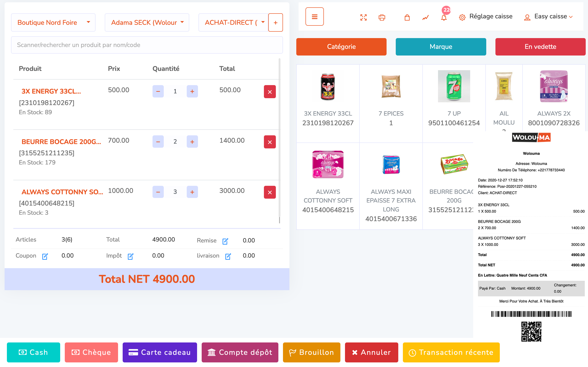Select the Marque filter tab
The image size is (588, 367).
click(x=441, y=47)
